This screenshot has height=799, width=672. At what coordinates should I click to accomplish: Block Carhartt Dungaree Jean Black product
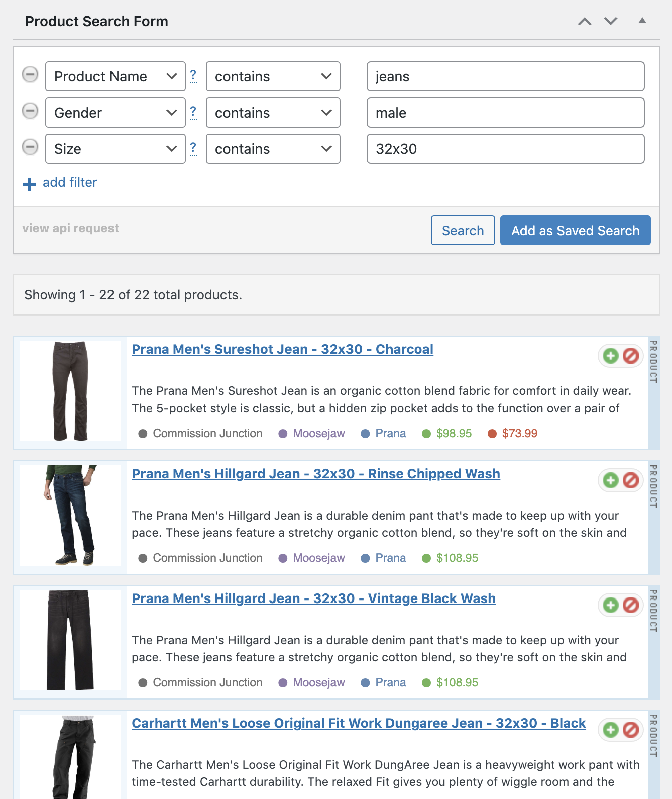[631, 730]
